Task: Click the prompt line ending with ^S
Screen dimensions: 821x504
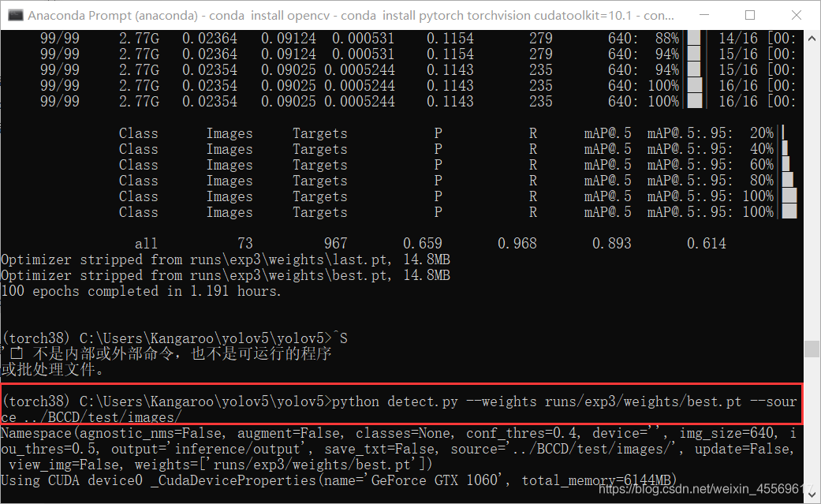Action: coord(174,338)
